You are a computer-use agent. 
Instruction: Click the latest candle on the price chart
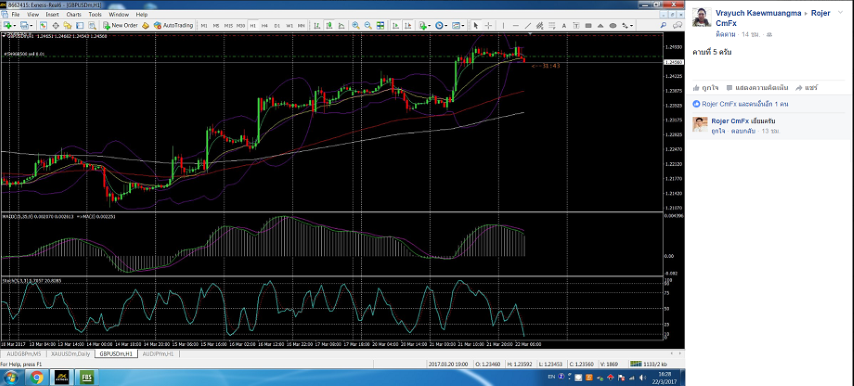point(524,58)
